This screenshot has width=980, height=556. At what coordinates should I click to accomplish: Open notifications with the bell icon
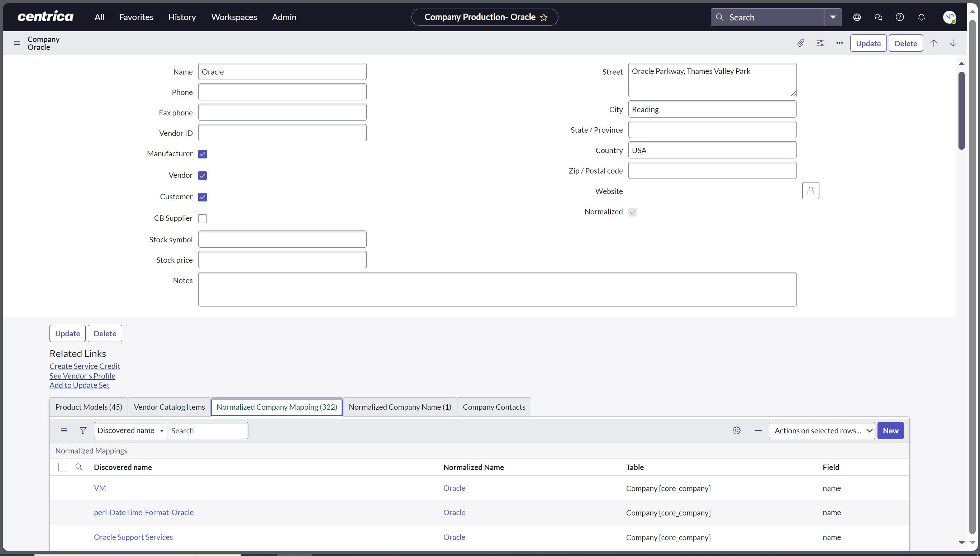(921, 17)
